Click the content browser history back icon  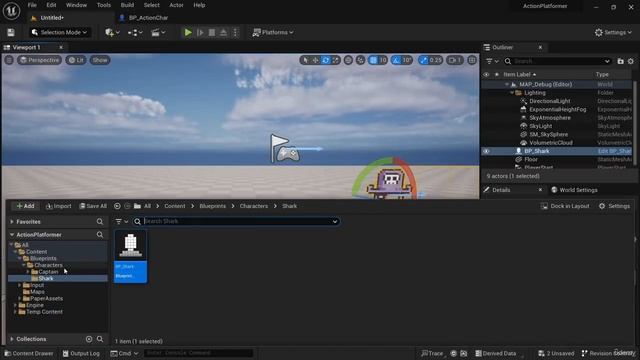[x=117, y=206]
